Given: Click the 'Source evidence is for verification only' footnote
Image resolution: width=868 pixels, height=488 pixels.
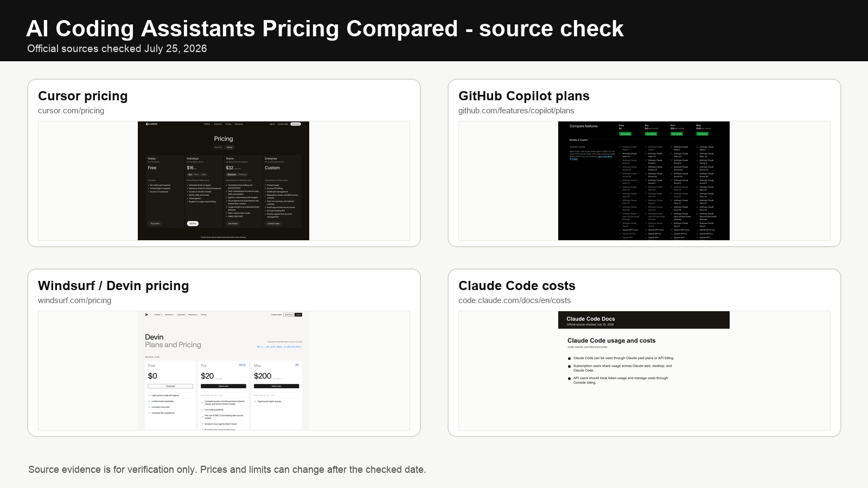Looking at the screenshot, I should click(x=227, y=470).
